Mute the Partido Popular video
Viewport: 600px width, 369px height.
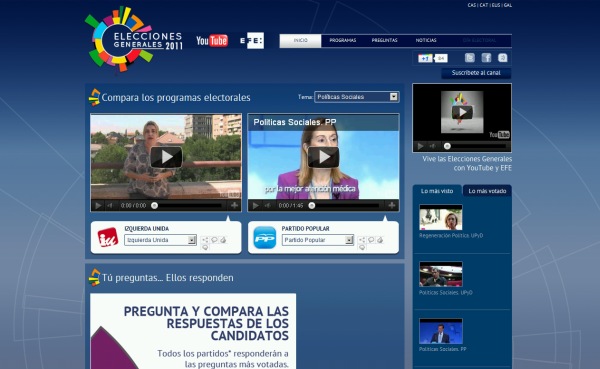tap(268, 206)
